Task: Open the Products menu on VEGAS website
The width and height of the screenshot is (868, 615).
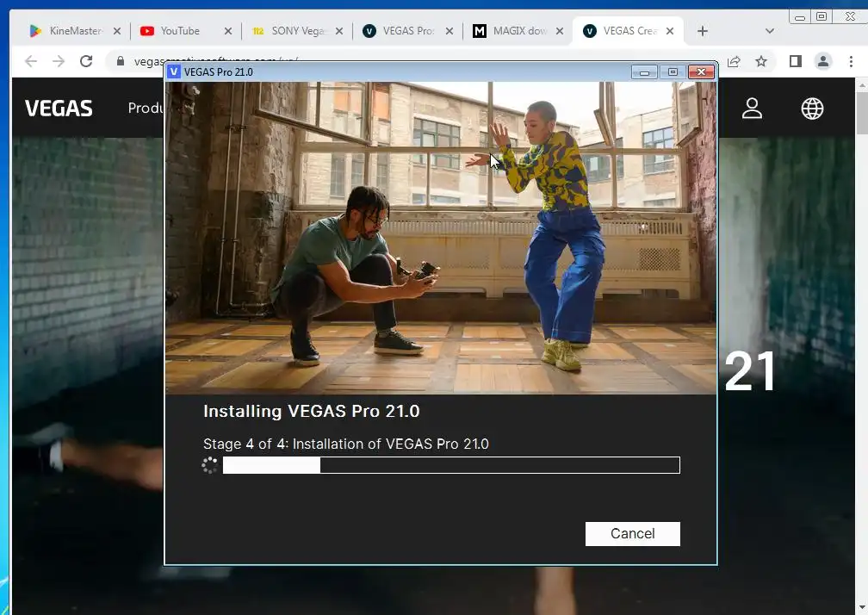Action: tap(146, 108)
